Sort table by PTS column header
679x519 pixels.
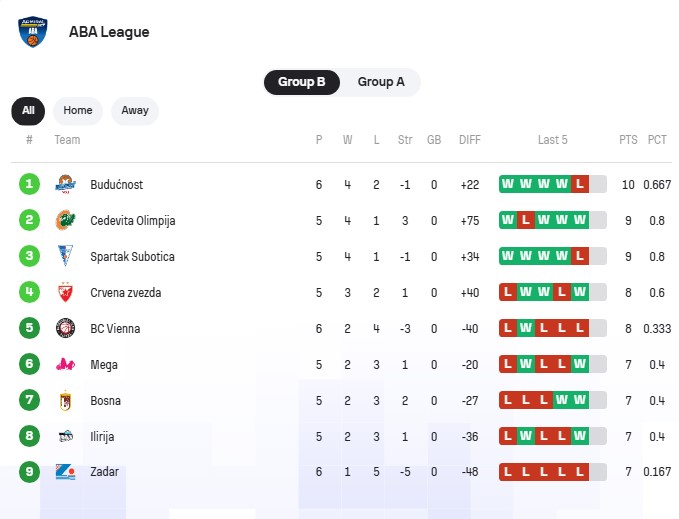[628, 140]
